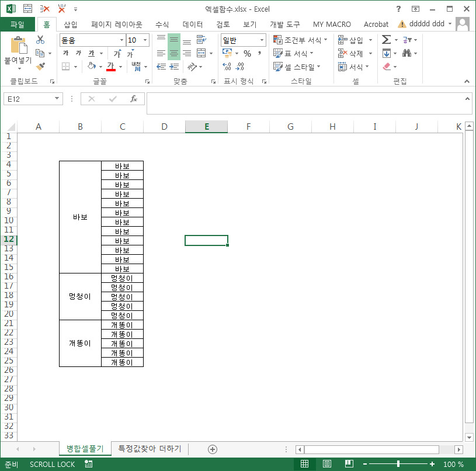Open fill color dropdown arrow
This screenshot has height=471, width=476.
coord(100,67)
